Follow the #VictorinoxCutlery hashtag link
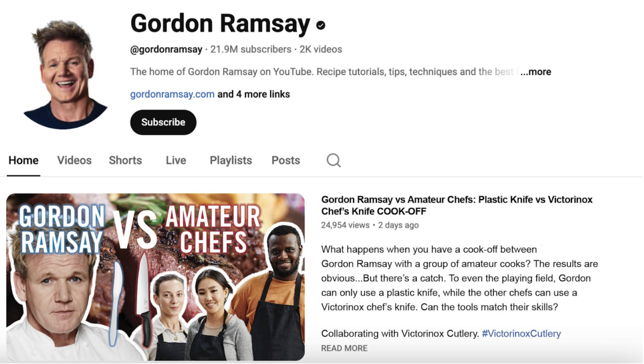This screenshot has height=364, width=644. [521, 334]
